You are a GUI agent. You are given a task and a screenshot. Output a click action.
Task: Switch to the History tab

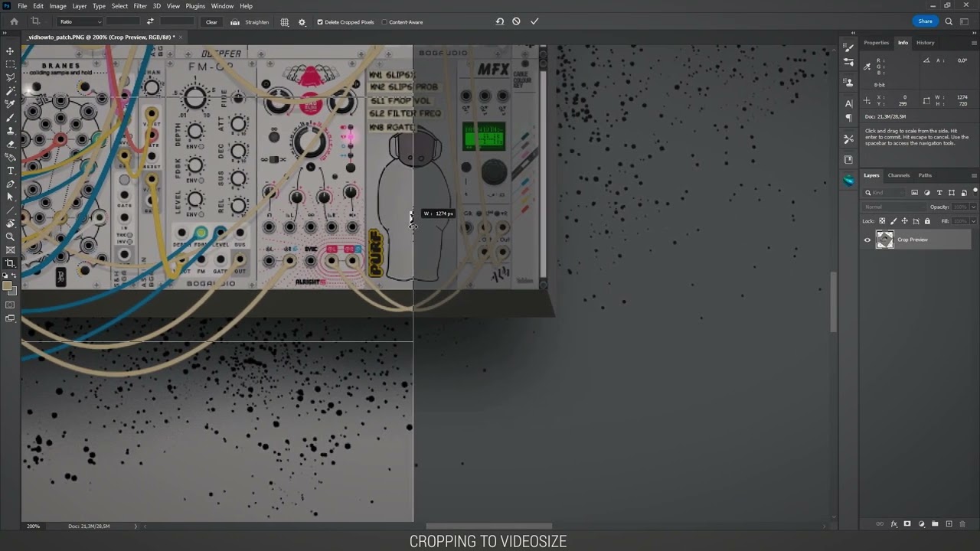pyautogui.click(x=926, y=43)
